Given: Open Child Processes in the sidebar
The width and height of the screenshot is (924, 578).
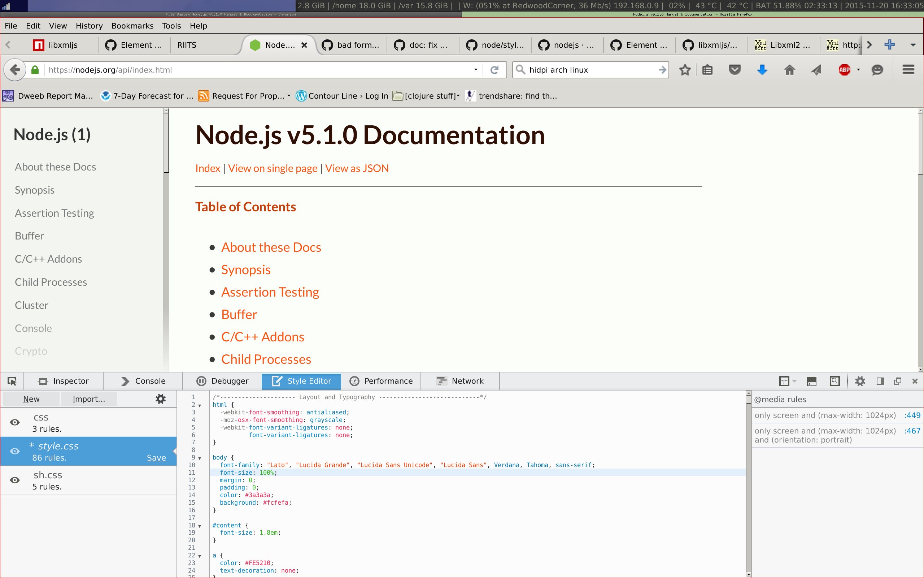Looking at the screenshot, I should (51, 282).
